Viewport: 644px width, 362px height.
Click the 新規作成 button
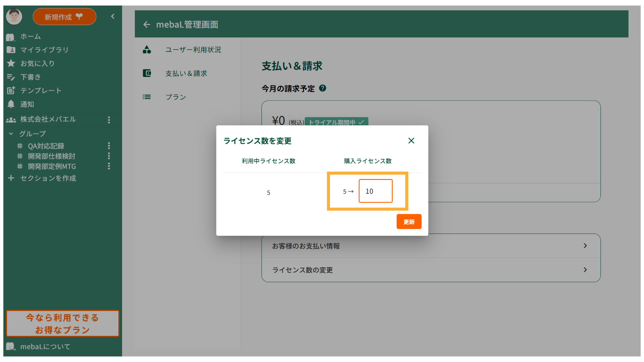click(64, 17)
